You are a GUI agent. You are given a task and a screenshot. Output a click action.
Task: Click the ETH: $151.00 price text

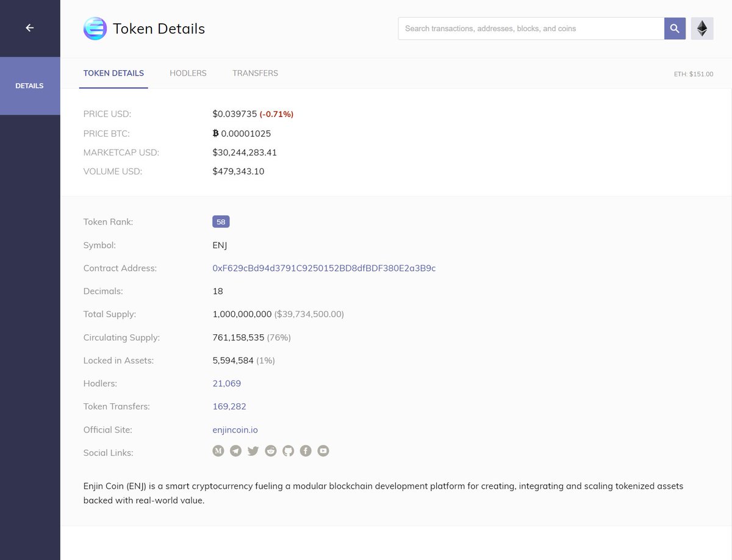(x=694, y=74)
